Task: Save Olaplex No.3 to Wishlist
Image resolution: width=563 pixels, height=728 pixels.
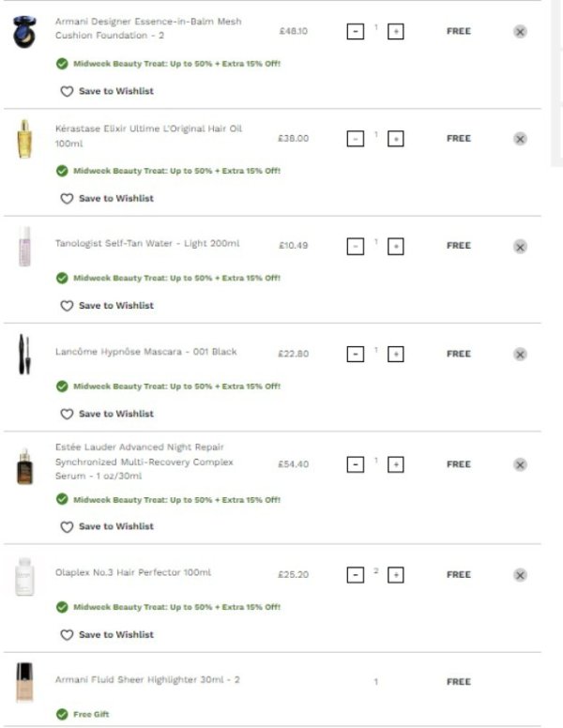Action: point(107,635)
